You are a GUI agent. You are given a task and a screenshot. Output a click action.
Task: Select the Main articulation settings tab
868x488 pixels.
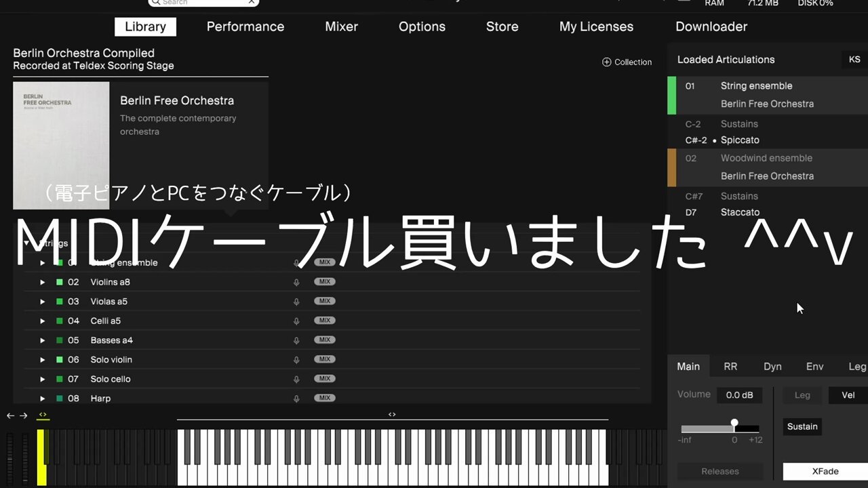pyautogui.click(x=688, y=366)
